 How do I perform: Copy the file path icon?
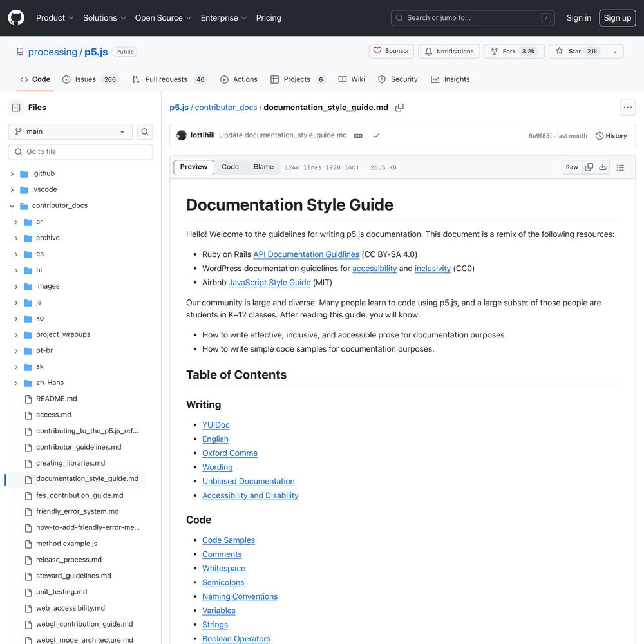tap(399, 108)
